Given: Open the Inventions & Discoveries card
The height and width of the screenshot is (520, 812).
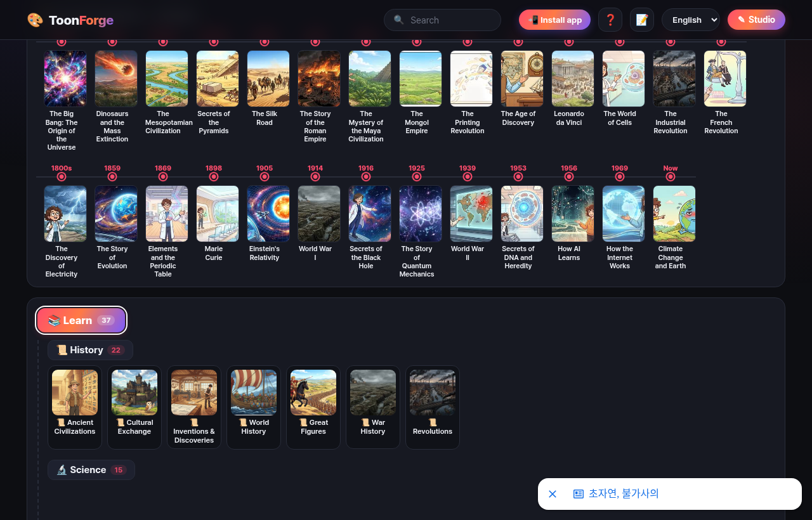Looking at the screenshot, I should coord(194,407).
